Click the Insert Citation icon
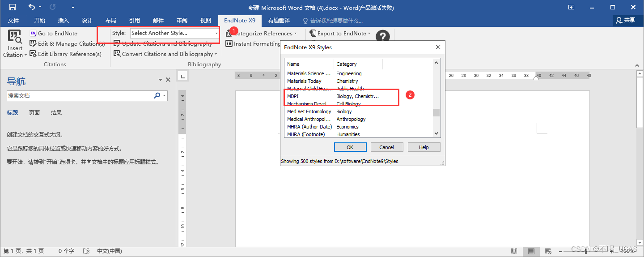The image size is (644, 257). [x=15, y=36]
